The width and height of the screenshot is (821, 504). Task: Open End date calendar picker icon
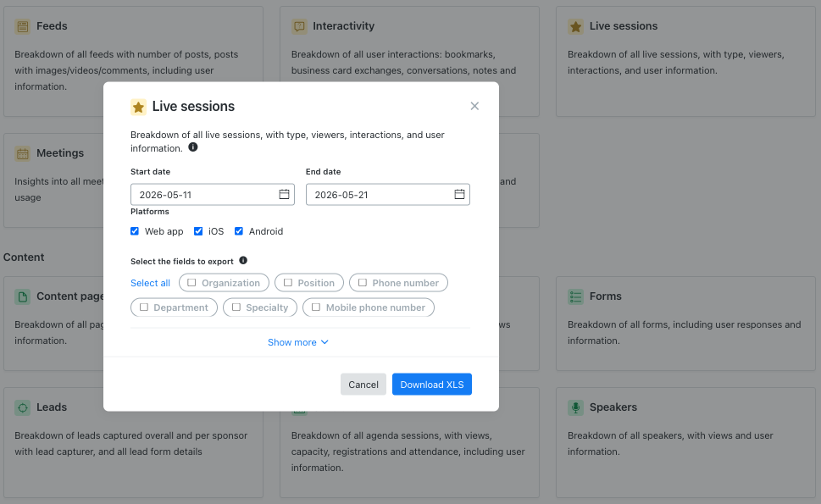coord(459,194)
